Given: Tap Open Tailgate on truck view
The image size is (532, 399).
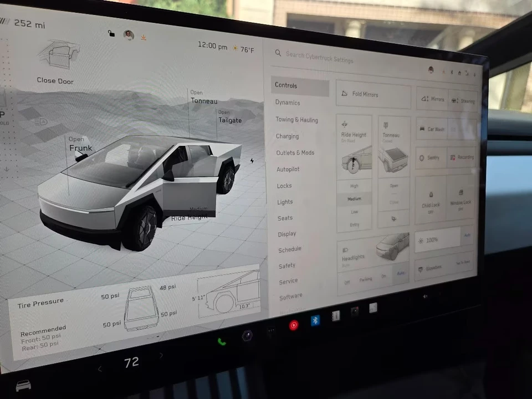Looking at the screenshot, I should [x=229, y=117].
